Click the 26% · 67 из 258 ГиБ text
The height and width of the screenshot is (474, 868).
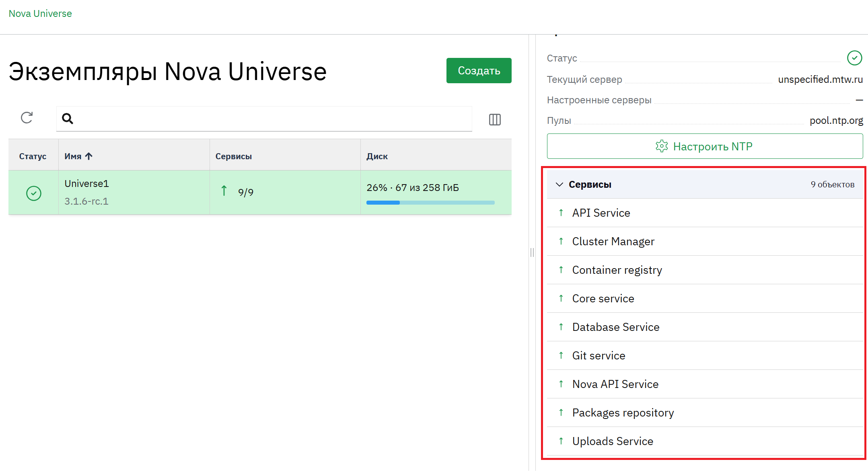pyautogui.click(x=413, y=188)
